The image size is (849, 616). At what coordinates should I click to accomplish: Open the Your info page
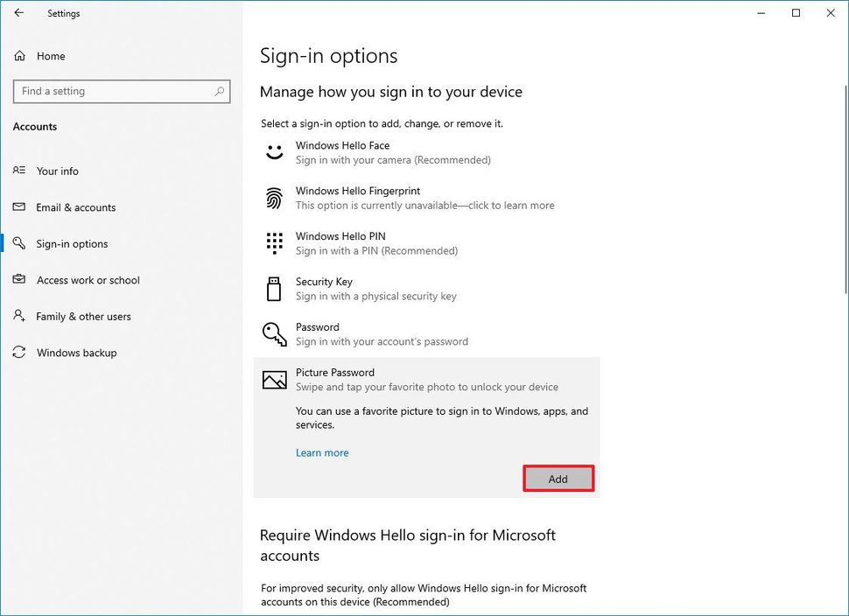[58, 171]
